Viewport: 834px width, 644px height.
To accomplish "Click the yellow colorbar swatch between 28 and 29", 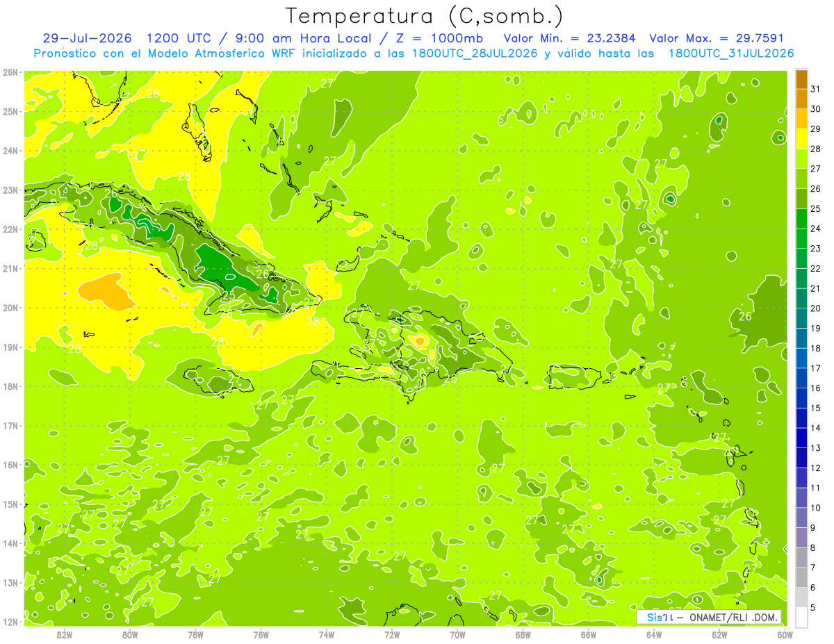I will point(801,139).
